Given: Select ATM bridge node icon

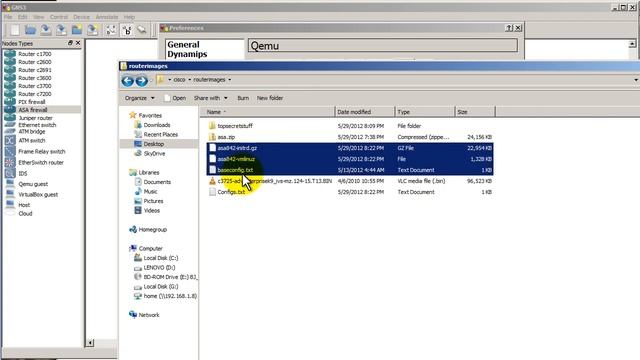Looking at the screenshot, I should [x=10, y=131].
